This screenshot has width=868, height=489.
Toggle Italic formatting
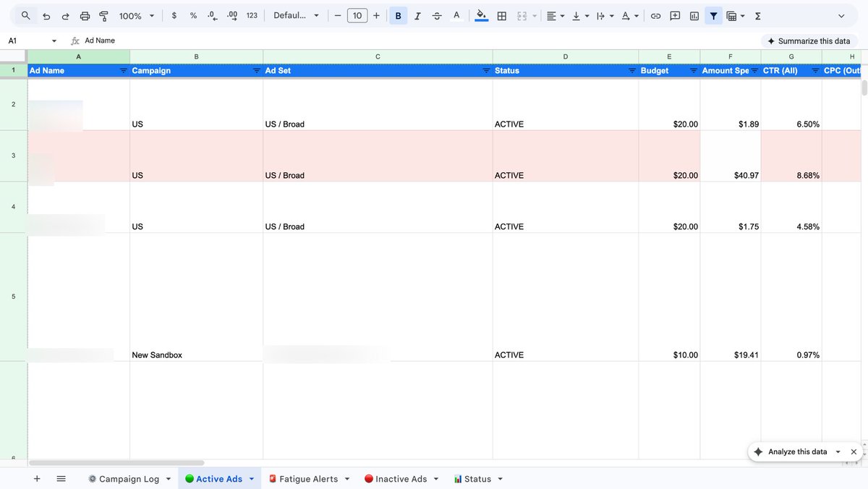[417, 15]
